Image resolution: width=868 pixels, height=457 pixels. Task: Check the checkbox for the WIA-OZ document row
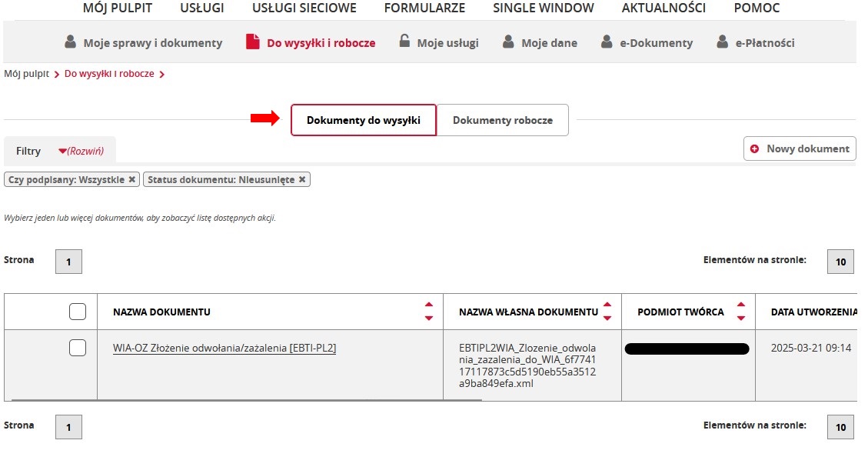pyautogui.click(x=77, y=348)
